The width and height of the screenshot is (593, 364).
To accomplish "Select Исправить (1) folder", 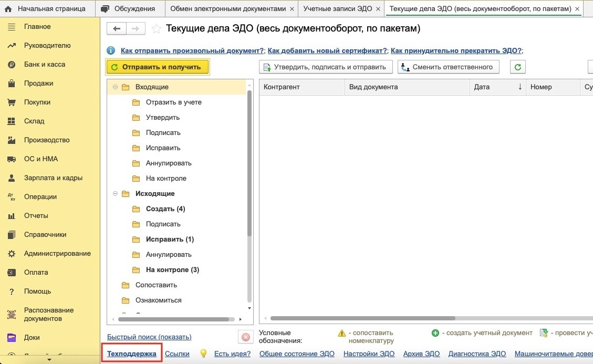I will click(x=170, y=240).
